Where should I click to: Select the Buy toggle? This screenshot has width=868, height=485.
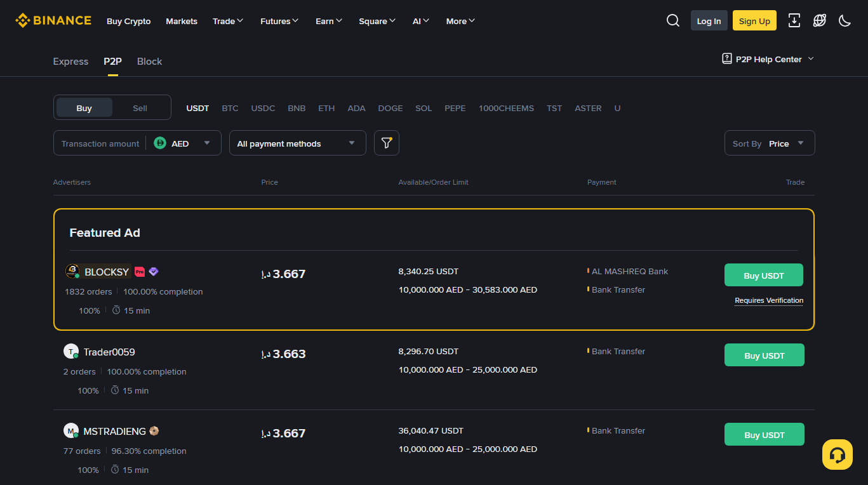click(84, 108)
